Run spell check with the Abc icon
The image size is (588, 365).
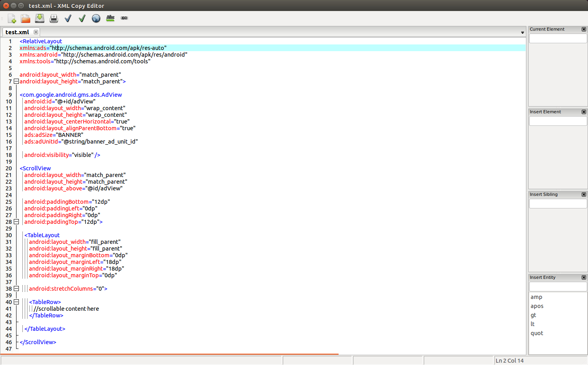click(110, 18)
